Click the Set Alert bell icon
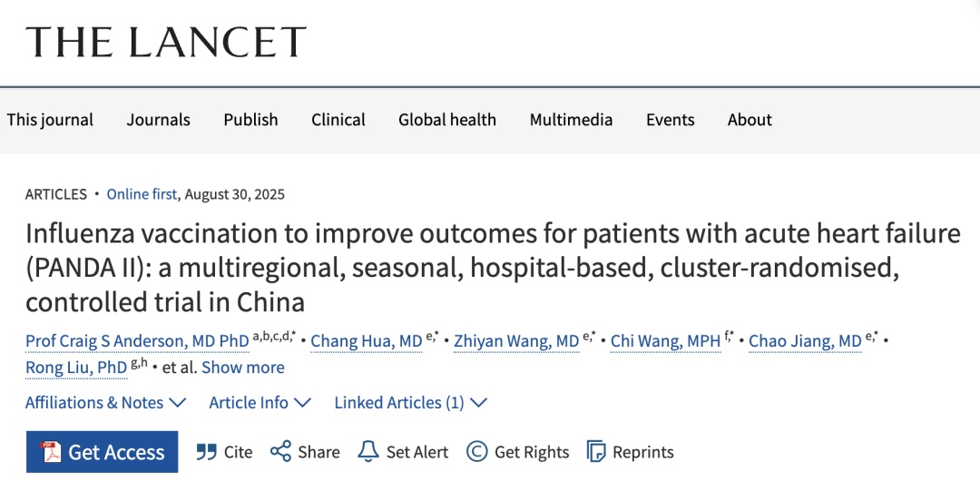This screenshot has height=481, width=980. tap(368, 452)
